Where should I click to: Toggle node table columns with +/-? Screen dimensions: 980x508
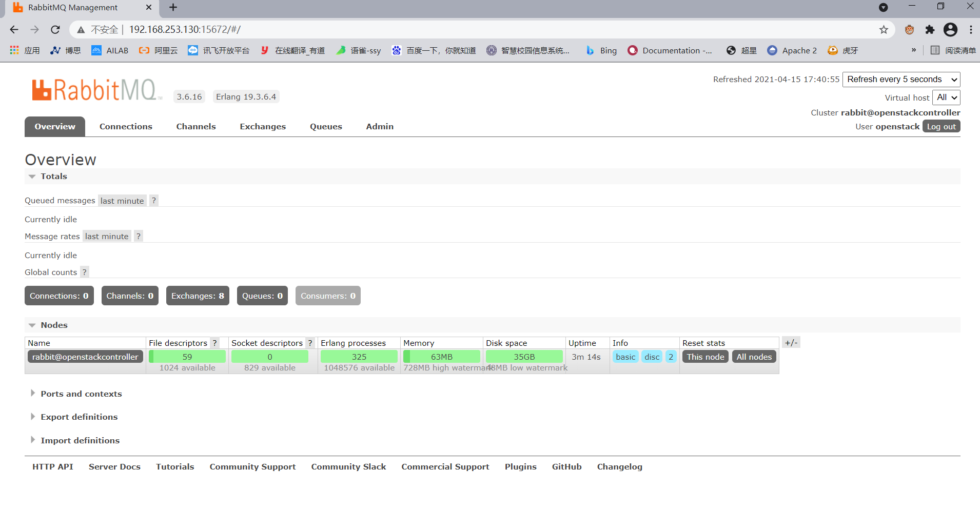[791, 343]
